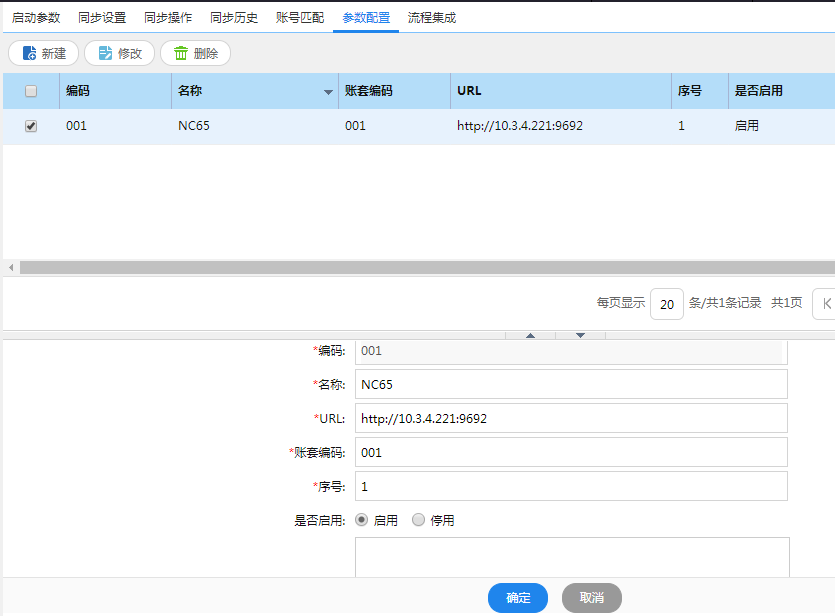Viewport: 835px width, 616px height.
Task: Collapse panel using the up arrow splitter
Action: point(530,335)
